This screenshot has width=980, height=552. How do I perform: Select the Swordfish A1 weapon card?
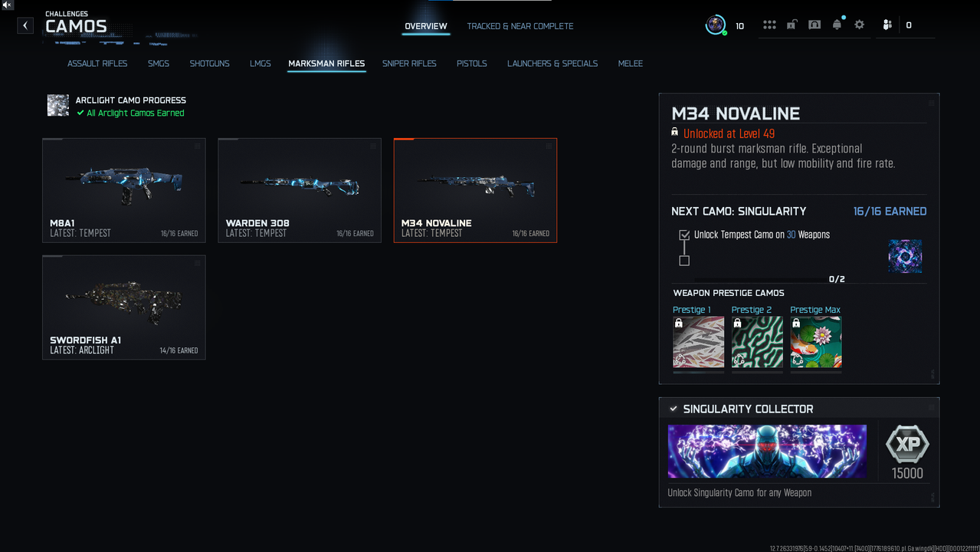123,307
